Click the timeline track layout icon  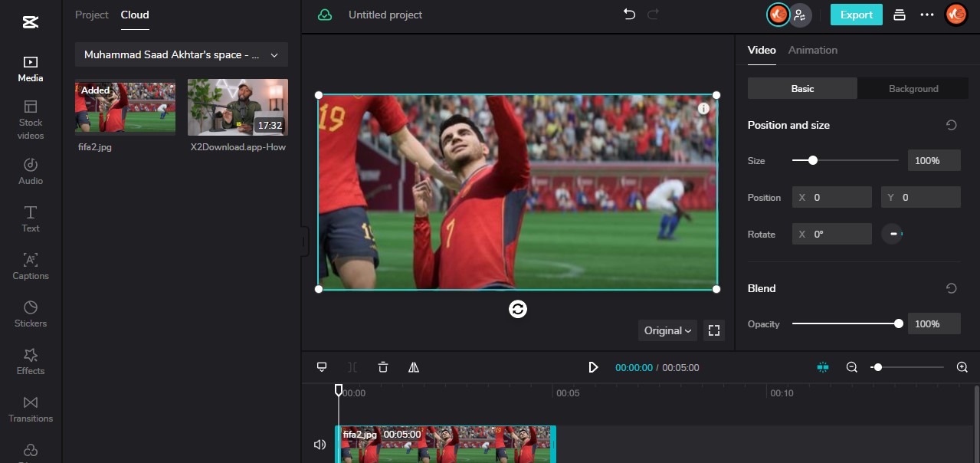(x=322, y=367)
